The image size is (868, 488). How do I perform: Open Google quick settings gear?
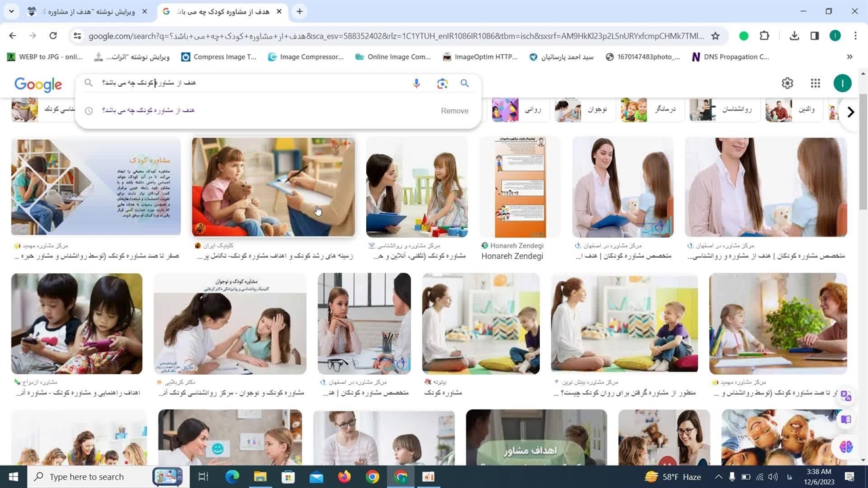[x=787, y=83]
